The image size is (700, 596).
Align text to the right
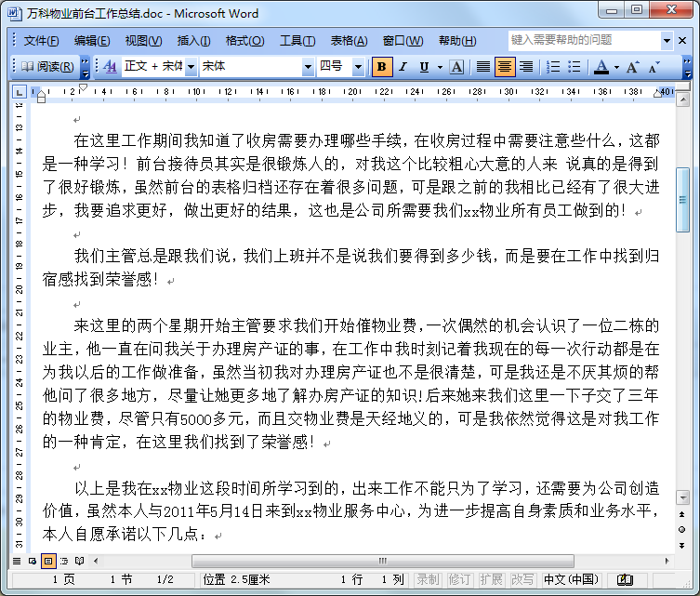526,67
